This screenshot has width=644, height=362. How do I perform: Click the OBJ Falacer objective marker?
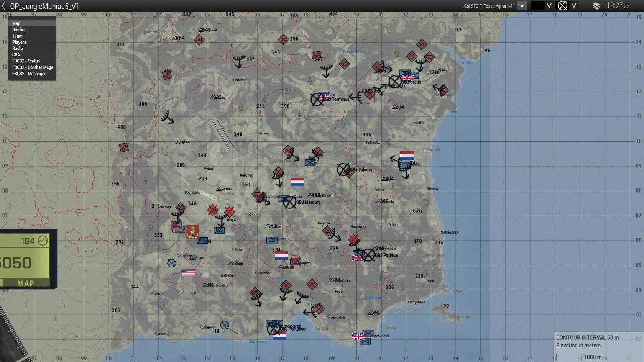point(343,169)
